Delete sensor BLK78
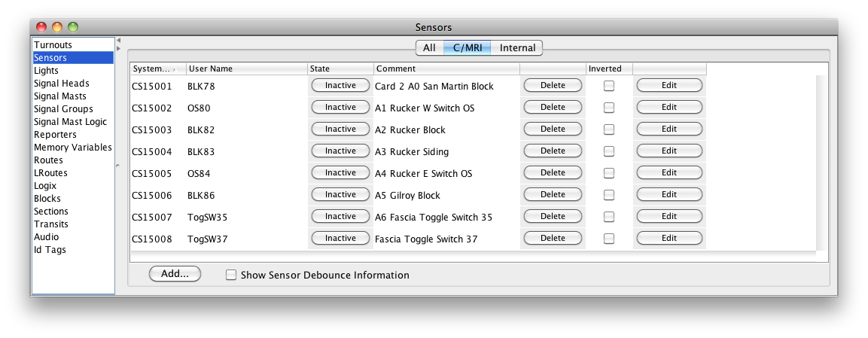Screen dimensions: 868x338 tap(553, 85)
